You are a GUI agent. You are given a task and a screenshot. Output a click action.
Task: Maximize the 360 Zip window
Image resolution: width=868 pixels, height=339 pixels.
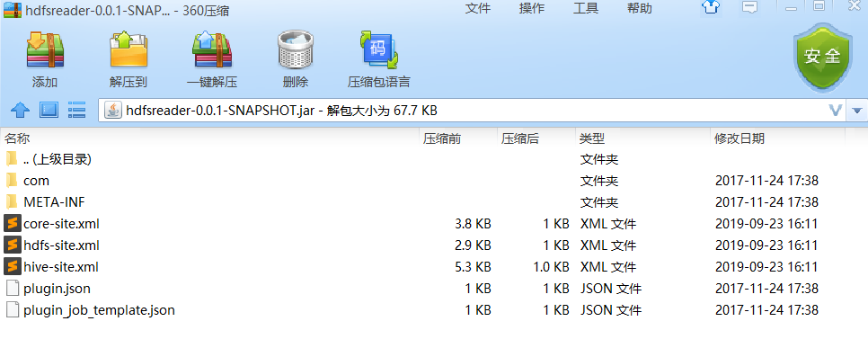pos(819,6)
